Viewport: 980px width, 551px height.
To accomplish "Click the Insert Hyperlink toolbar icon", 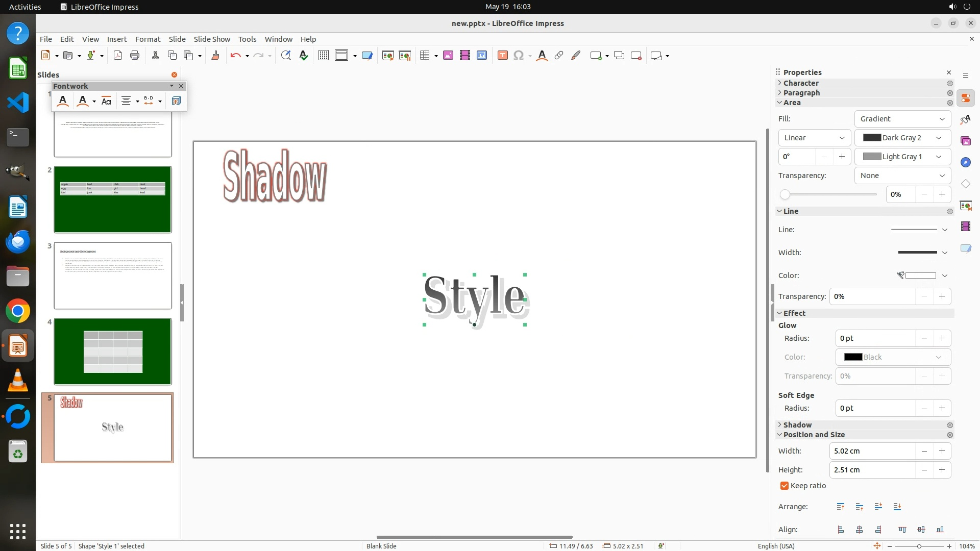I will [x=559, y=56].
